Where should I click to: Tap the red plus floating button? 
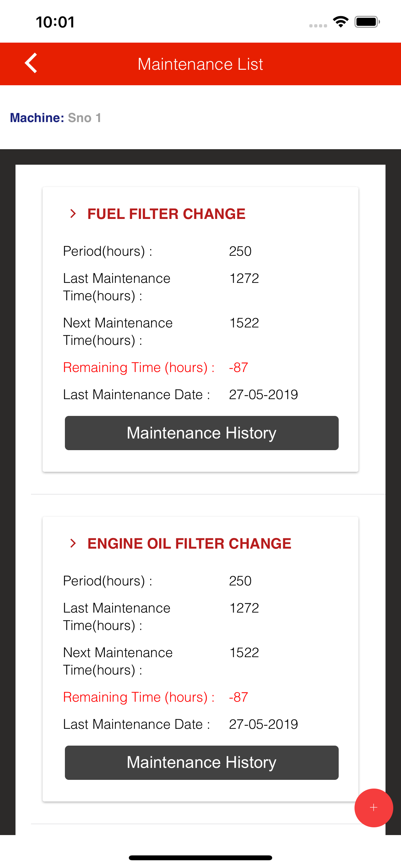coord(374,808)
